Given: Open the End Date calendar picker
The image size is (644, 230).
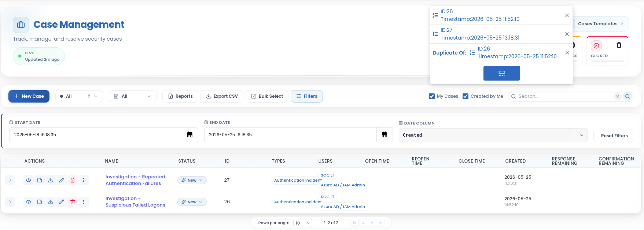Looking at the screenshot, I should click(384, 135).
